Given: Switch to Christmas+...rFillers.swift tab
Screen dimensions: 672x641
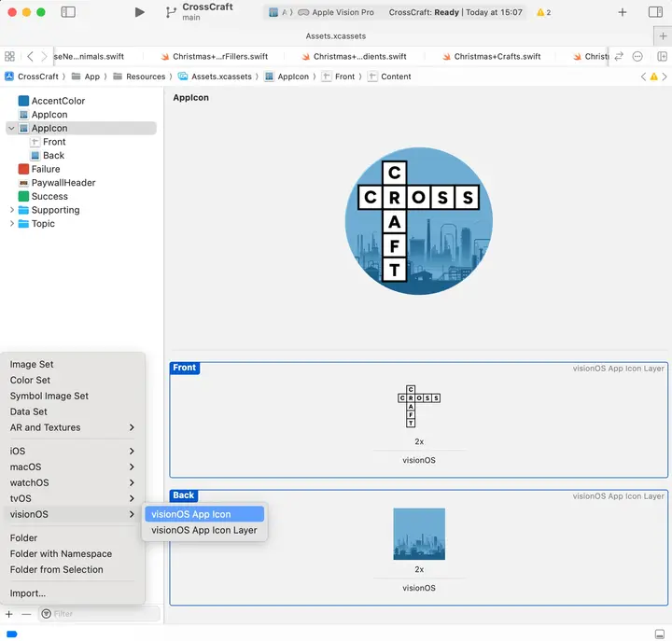Looking at the screenshot, I should click(214, 56).
